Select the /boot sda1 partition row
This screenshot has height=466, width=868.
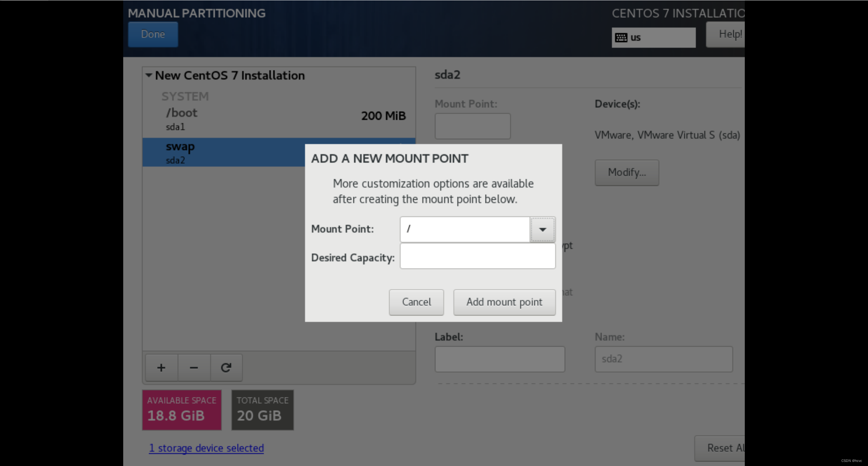coord(279,119)
